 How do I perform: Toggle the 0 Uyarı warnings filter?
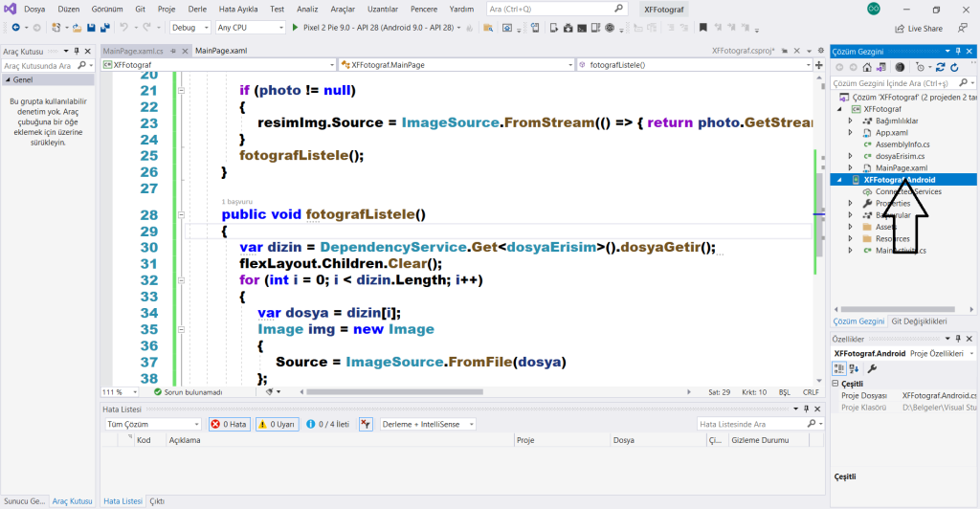pyautogui.click(x=277, y=424)
